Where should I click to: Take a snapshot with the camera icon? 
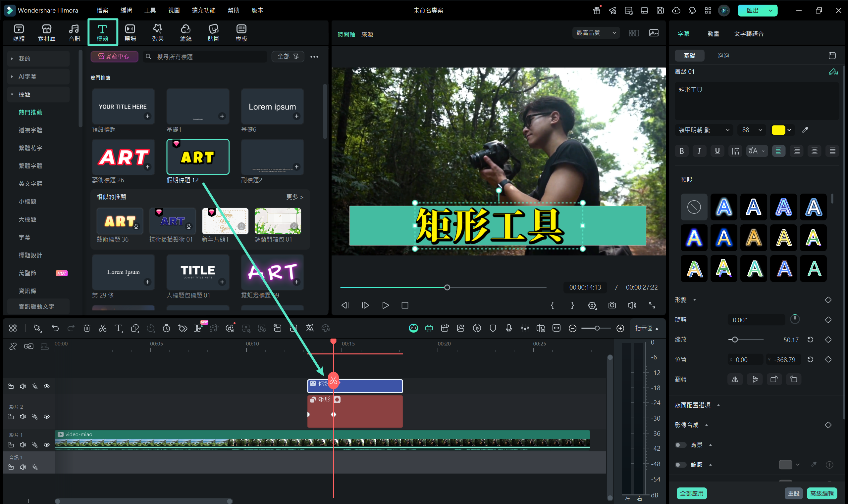(x=612, y=305)
